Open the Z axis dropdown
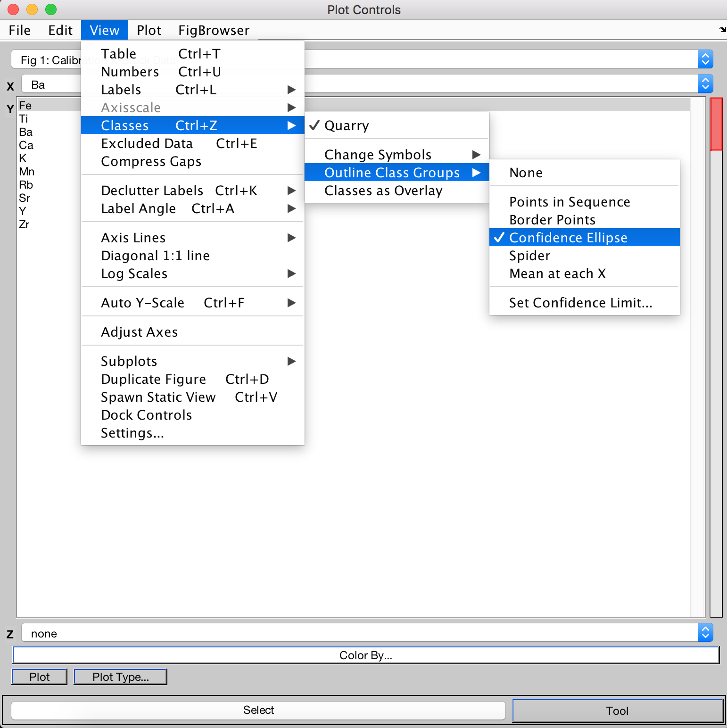 click(x=705, y=633)
